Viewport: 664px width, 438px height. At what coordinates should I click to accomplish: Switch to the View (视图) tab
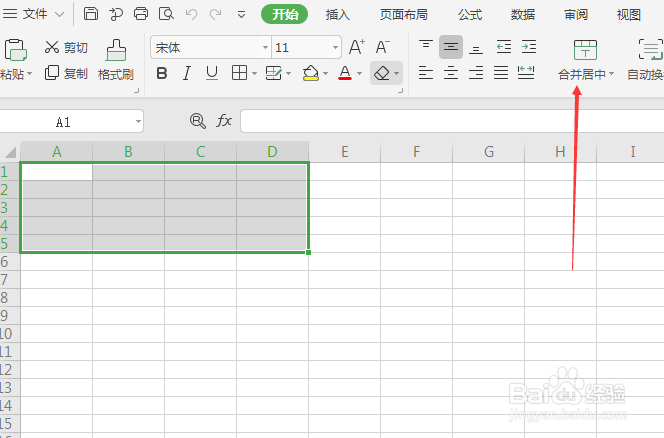click(x=629, y=15)
